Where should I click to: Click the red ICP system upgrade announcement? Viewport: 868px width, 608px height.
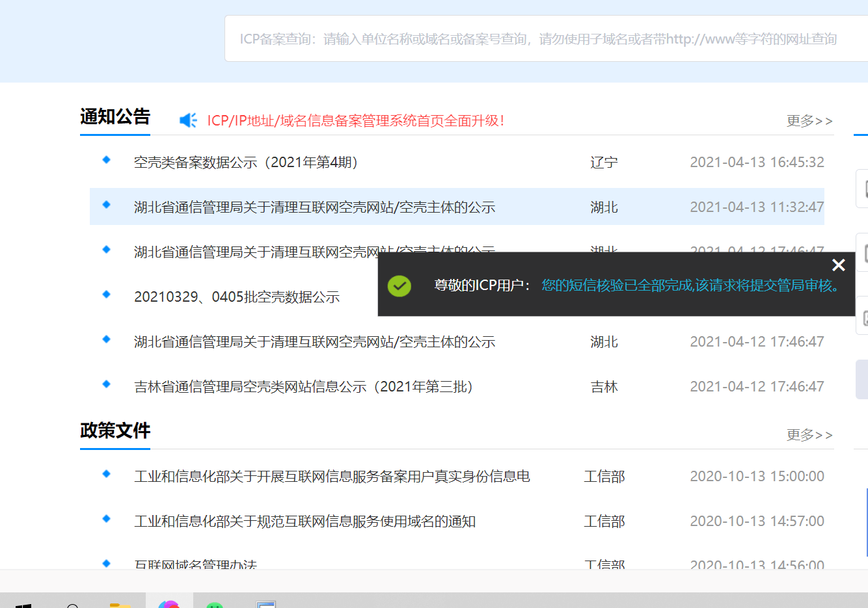point(355,121)
